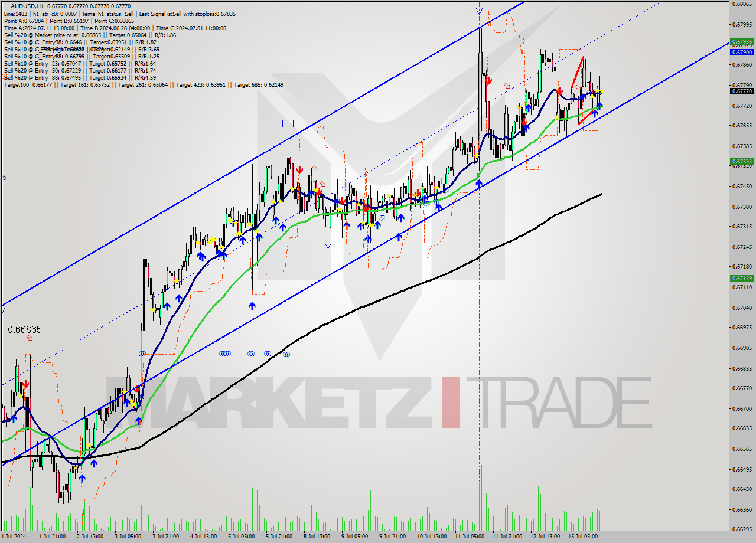756x543 pixels.
Task: Click the 0.66770 price axis value
Action: tap(742, 388)
